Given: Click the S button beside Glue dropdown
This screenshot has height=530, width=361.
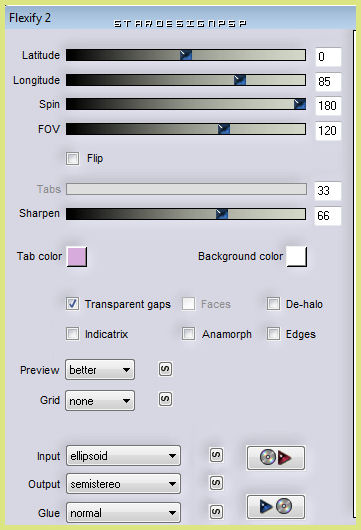Looking at the screenshot, I should [x=216, y=512].
